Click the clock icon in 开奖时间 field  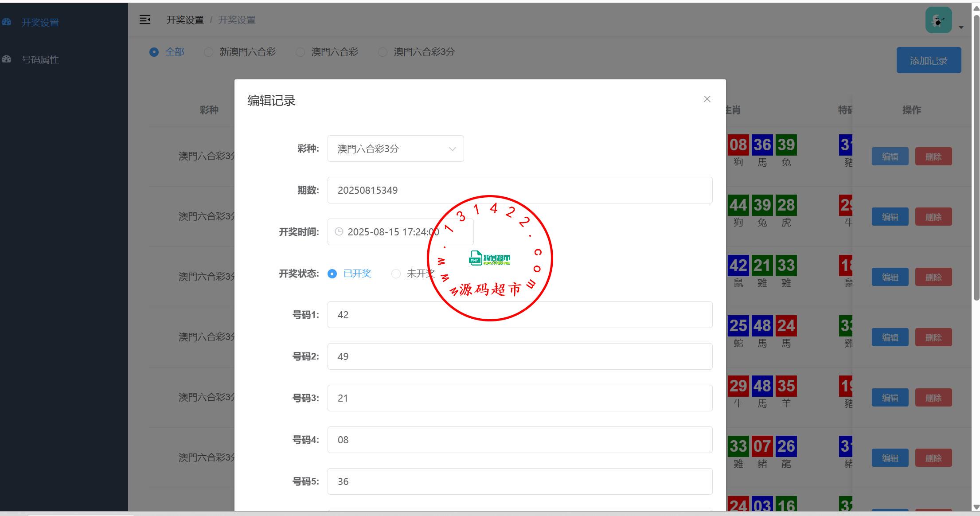pos(339,231)
